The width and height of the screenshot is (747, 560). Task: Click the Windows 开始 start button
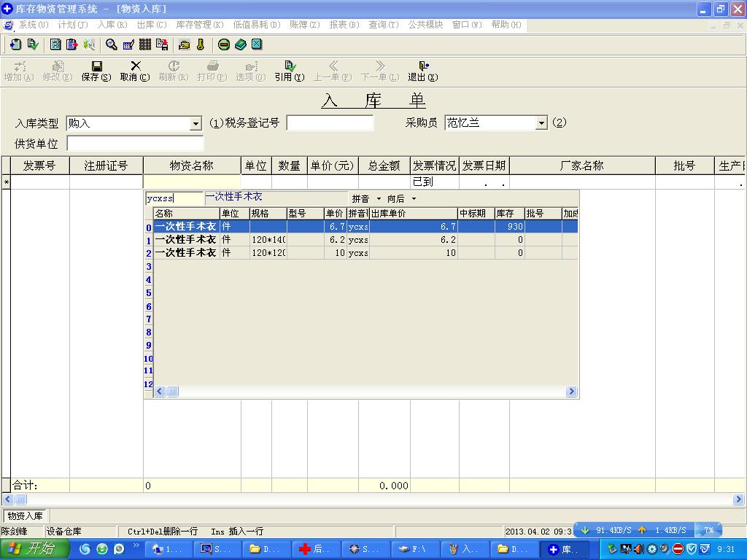pos(34,549)
